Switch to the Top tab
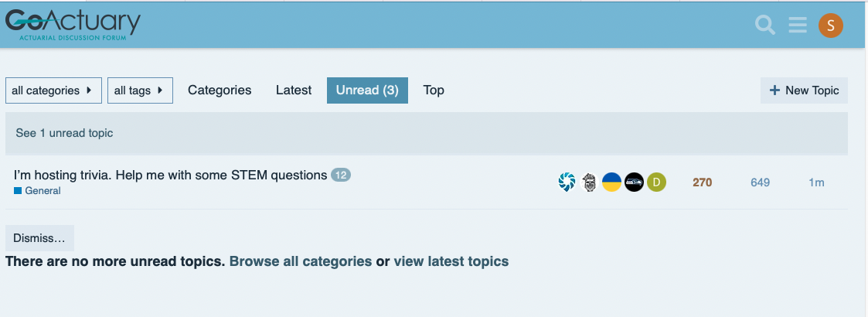Screen dimensions: 868x317 point(434,90)
